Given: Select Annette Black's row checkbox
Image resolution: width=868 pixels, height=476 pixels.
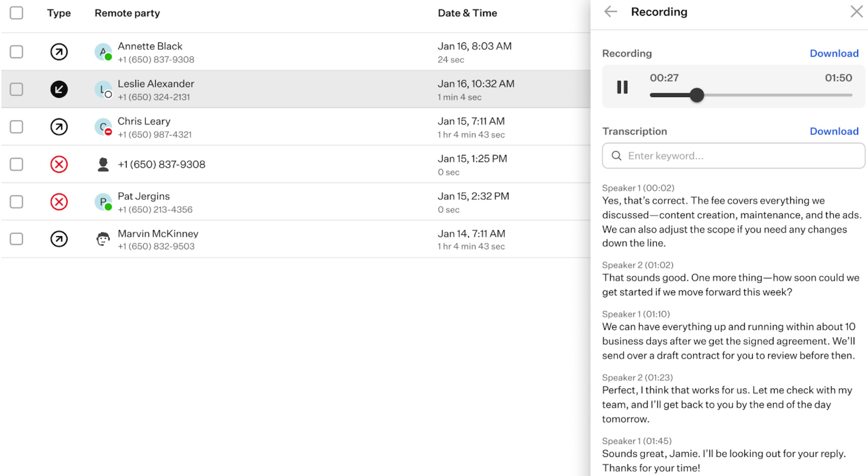Looking at the screenshot, I should (16, 52).
